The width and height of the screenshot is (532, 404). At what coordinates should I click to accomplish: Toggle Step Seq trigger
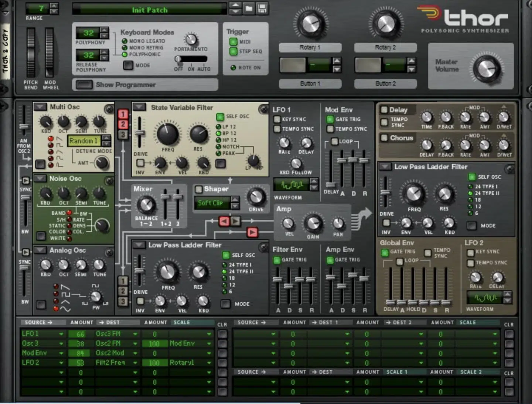click(233, 51)
